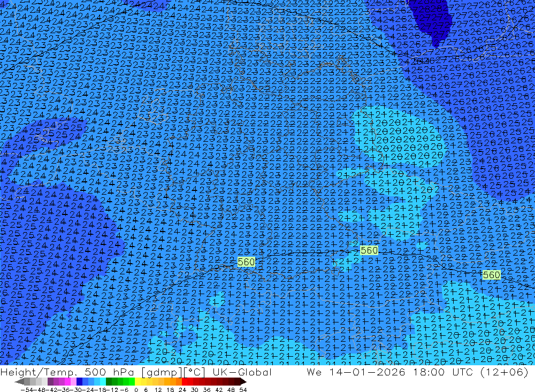
Task: Click the '[°C]' unit label
Action: coord(194,372)
